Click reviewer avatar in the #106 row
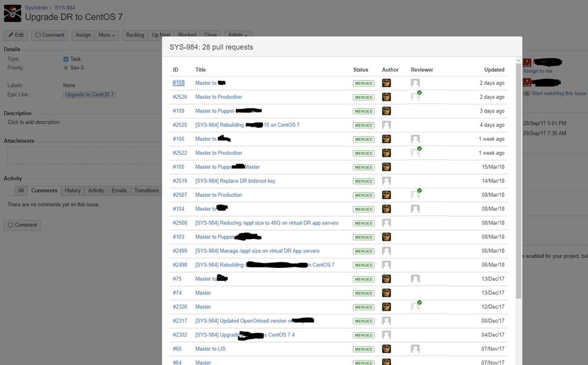The width and height of the screenshot is (588, 365). [415, 139]
